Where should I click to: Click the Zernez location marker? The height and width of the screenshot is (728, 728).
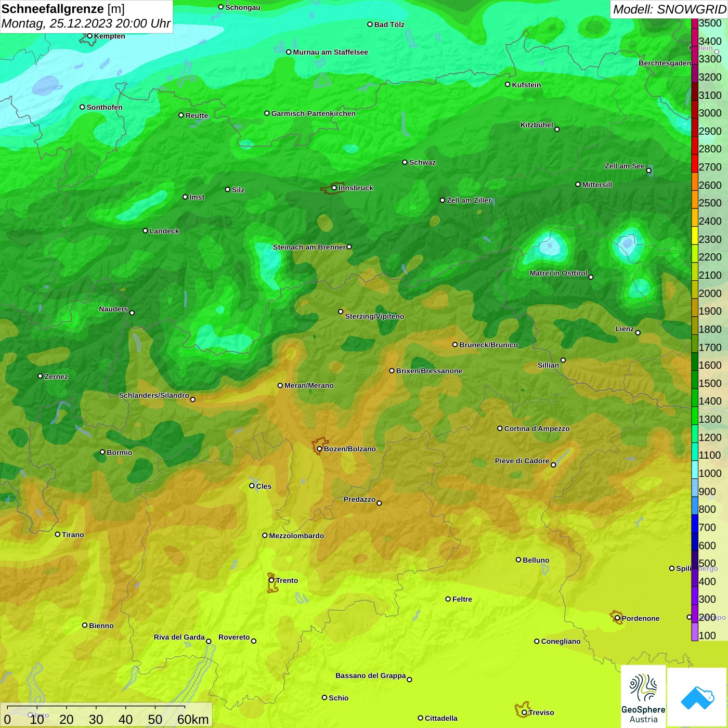(x=40, y=376)
